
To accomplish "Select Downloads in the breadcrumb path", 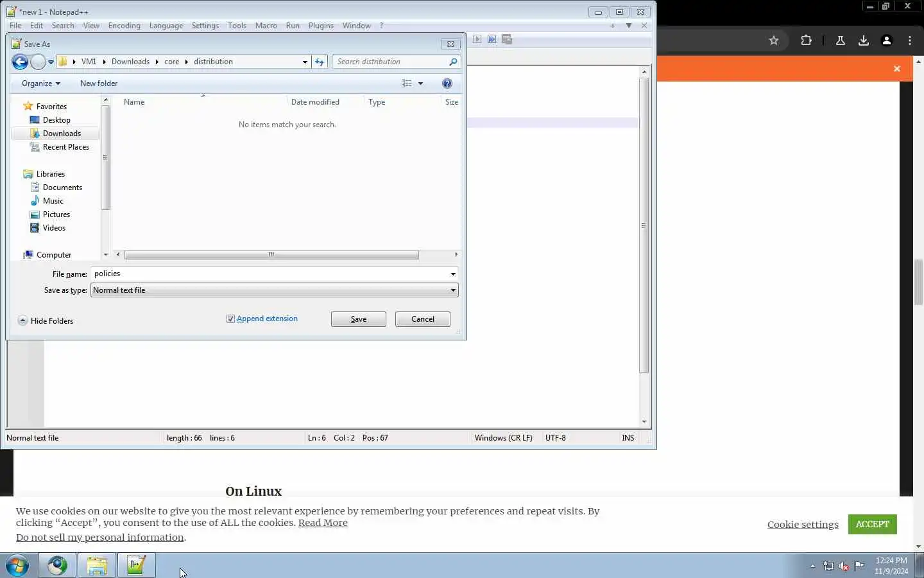I will pos(130,62).
